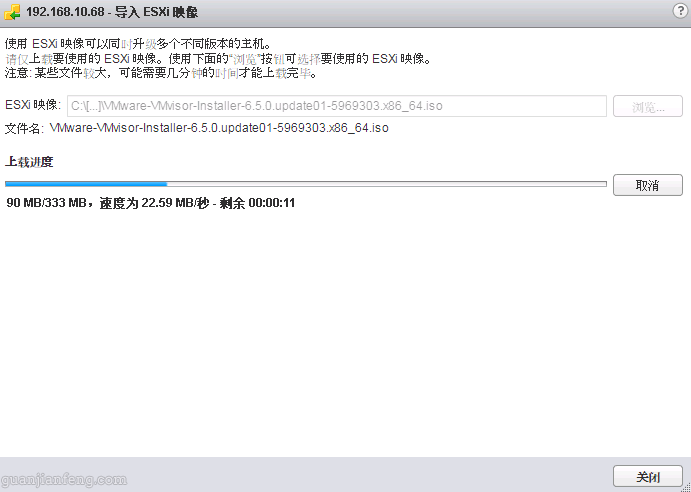
Task: Click the upload progress bar
Action: [x=306, y=184]
